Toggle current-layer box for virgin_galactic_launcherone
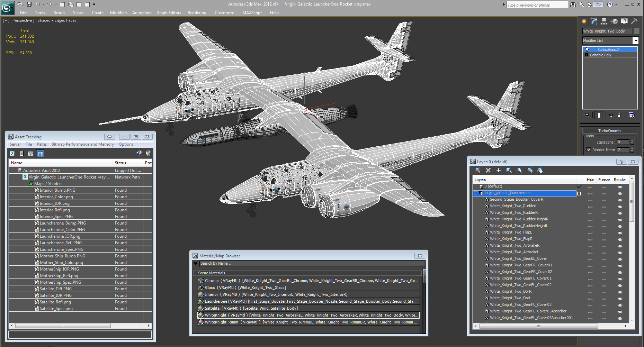 coord(579,193)
